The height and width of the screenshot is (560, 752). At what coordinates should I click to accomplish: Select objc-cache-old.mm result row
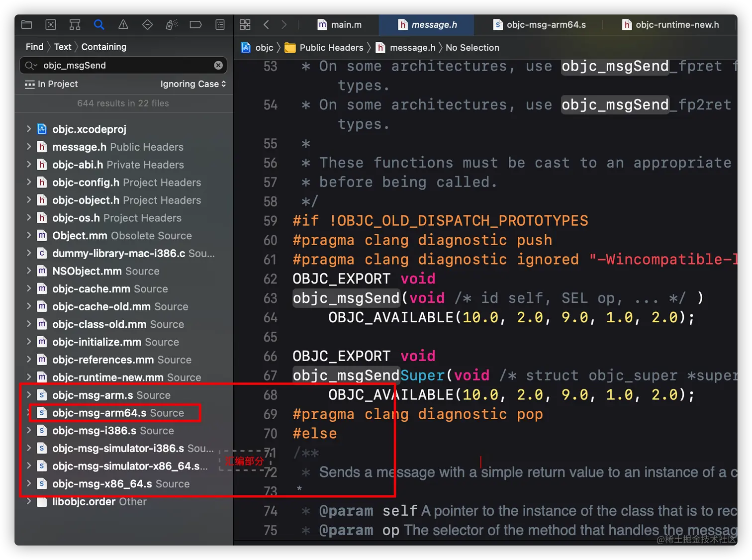(x=124, y=306)
